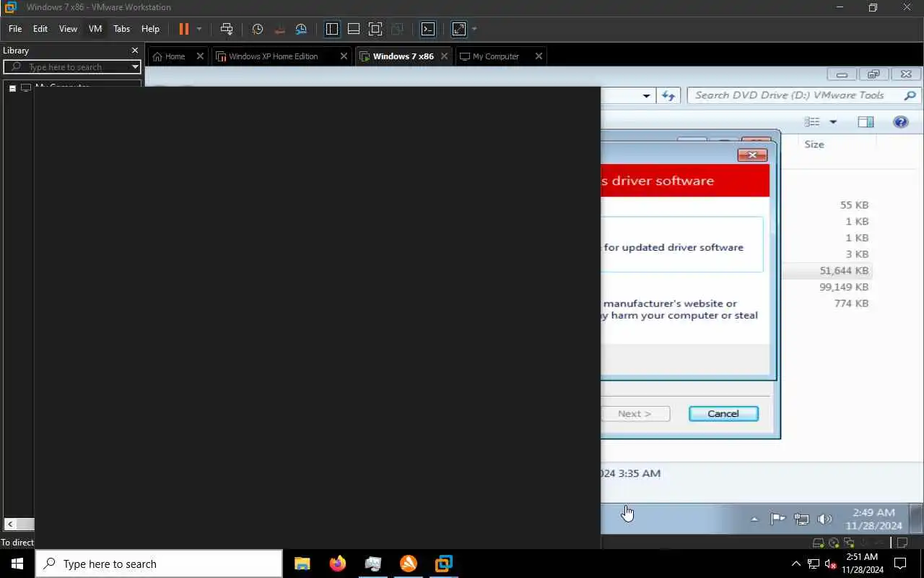Image resolution: width=924 pixels, height=578 pixels.
Task: Open power options arrow beside pause button
Action: click(x=199, y=29)
